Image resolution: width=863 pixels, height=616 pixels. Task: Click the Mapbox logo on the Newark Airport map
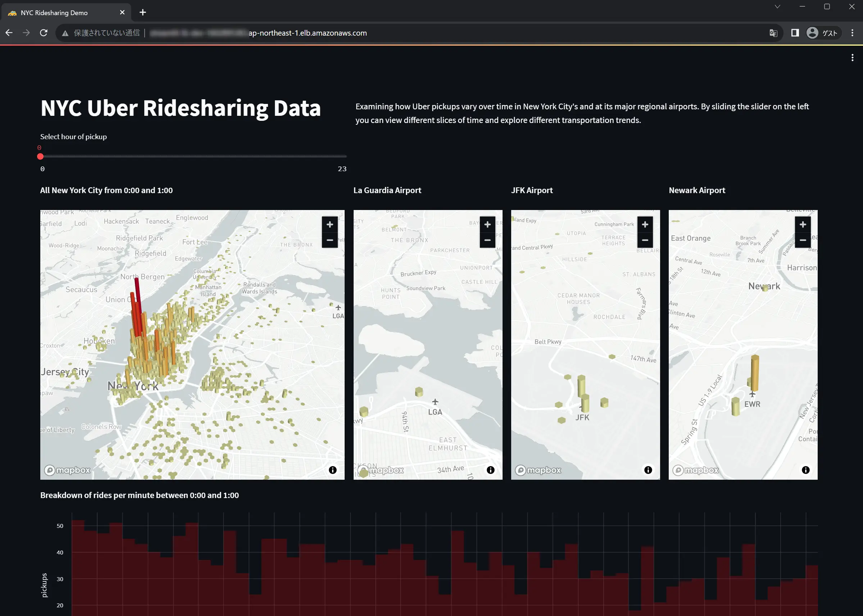tap(696, 470)
